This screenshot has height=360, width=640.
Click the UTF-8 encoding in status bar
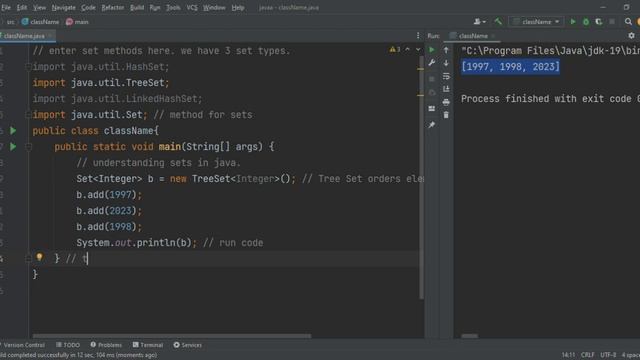(608, 355)
